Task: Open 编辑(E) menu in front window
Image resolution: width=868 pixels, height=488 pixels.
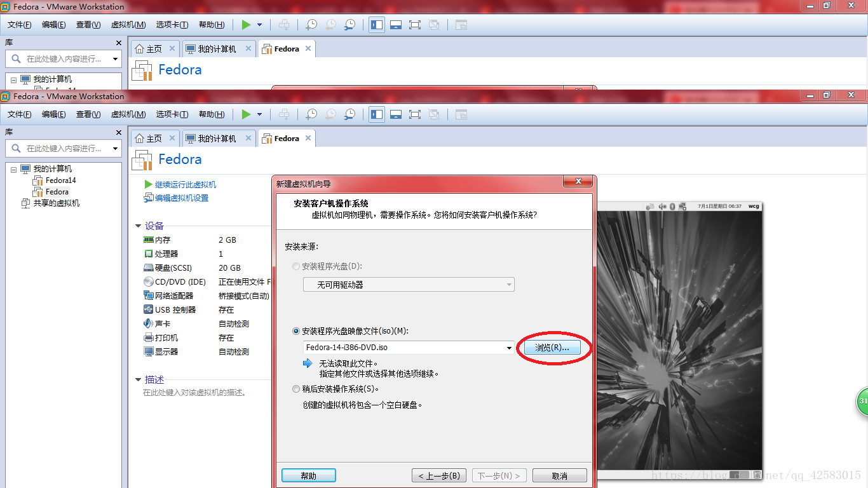Action: (x=54, y=114)
